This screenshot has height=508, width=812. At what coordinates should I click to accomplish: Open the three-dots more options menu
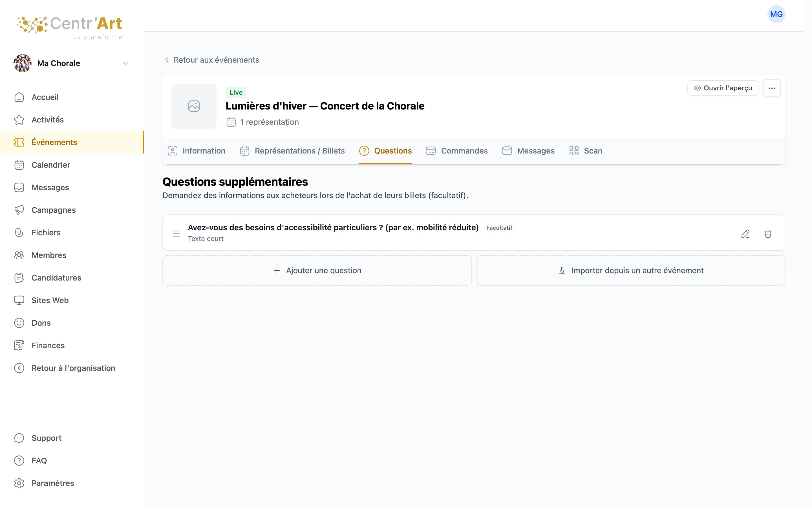pyautogui.click(x=772, y=88)
